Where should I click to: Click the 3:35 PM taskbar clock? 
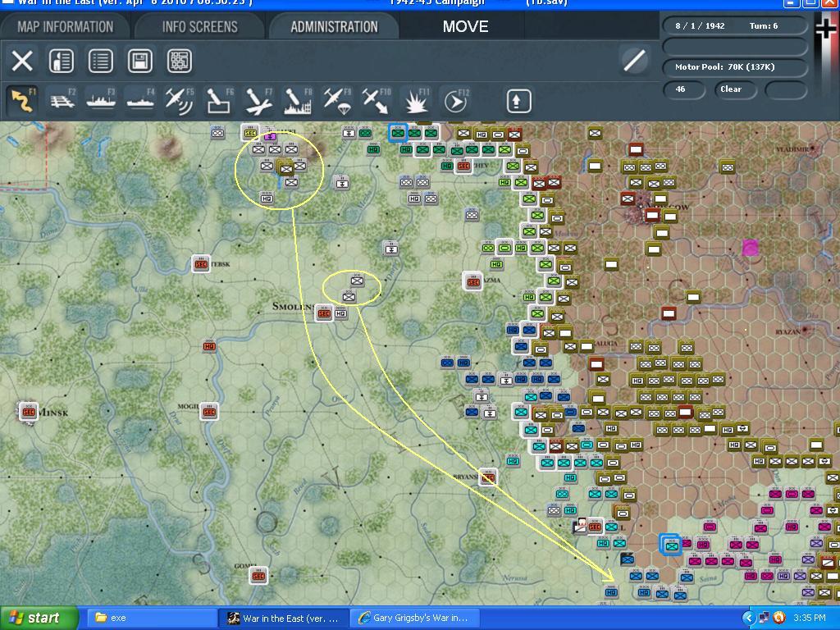[810, 618]
